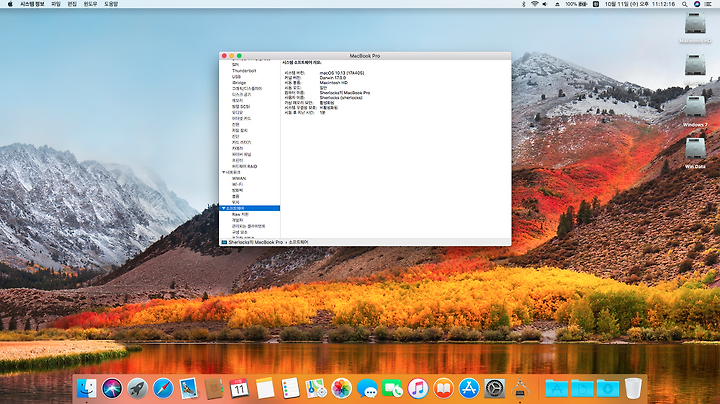The width and height of the screenshot is (720, 404).
Task: Open Safari compass icon in Dock
Action: coord(163,389)
